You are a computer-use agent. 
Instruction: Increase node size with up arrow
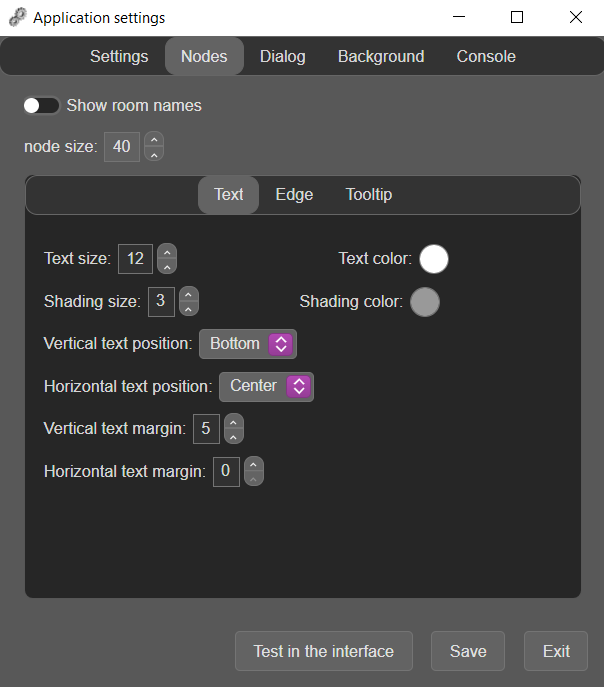point(154,139)
